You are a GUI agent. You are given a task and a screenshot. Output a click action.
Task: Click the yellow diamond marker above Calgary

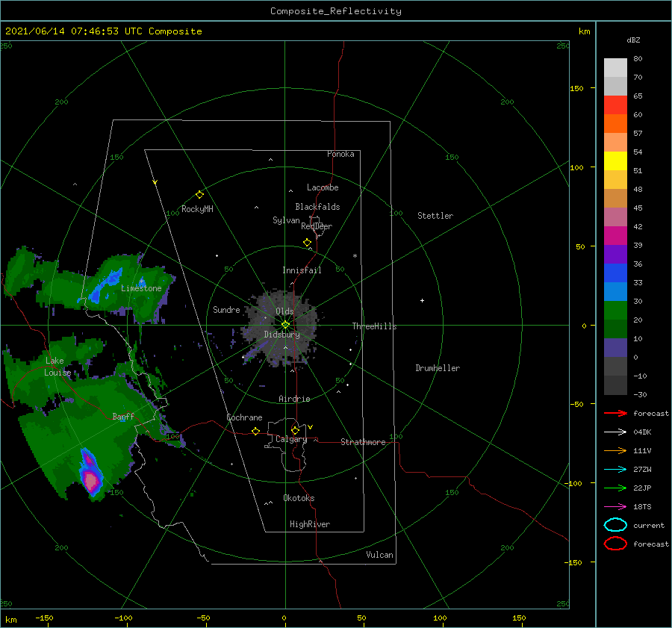click(x=295, y=430)
